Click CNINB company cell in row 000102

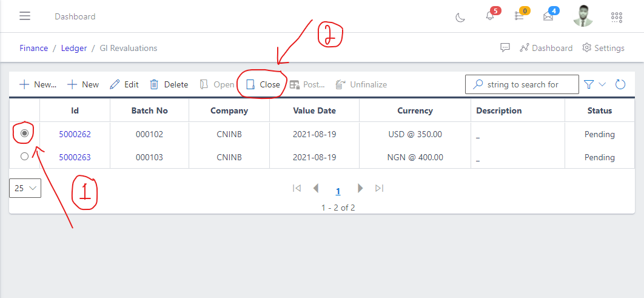click(229, 134)
